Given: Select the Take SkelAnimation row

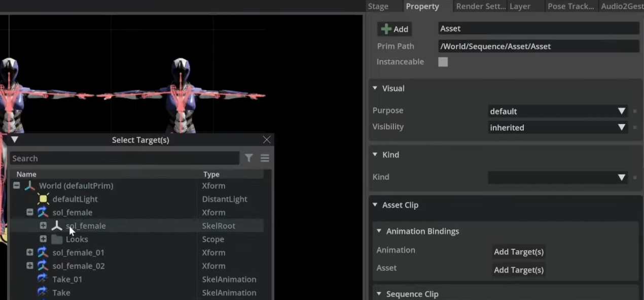Looking at the screenshot, I should [137, 292].
